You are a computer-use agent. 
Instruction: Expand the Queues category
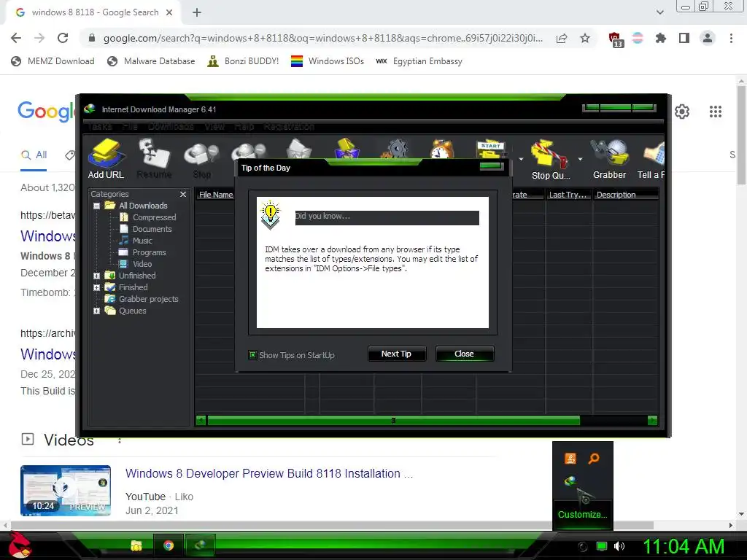pyautogui.click(x=97, y=311)
